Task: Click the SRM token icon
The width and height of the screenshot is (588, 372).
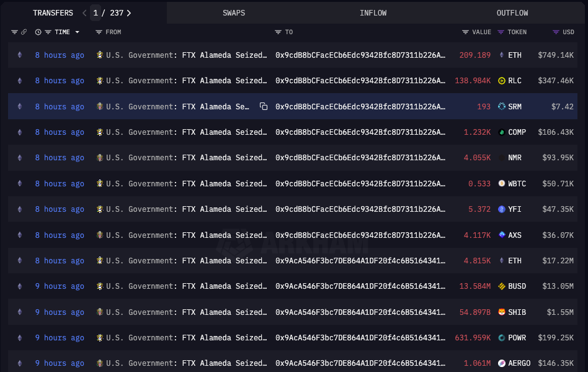Action: click(501, 107)
